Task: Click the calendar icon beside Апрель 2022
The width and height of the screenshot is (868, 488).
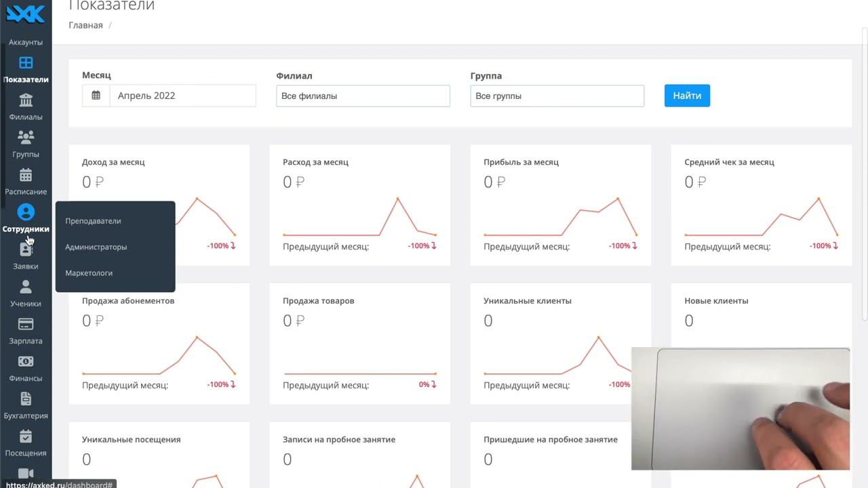Action: 96,96
